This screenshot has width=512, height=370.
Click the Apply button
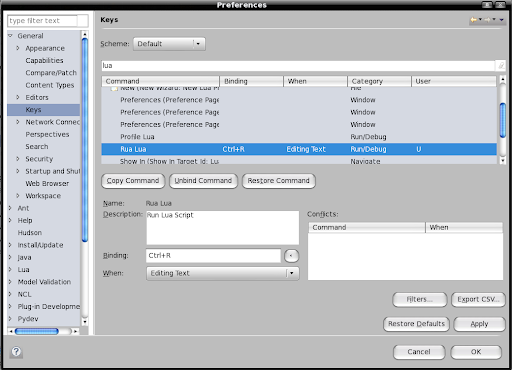(x=479, y=324)
